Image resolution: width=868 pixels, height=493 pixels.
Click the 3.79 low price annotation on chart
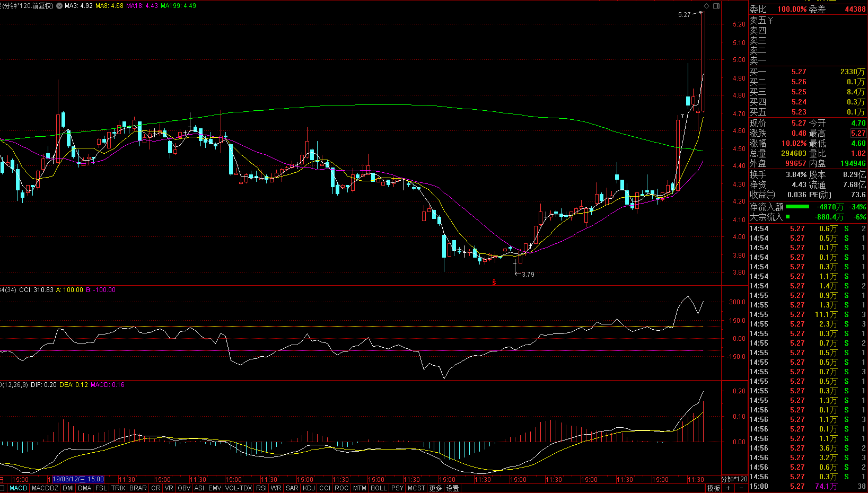pos(528,275)
